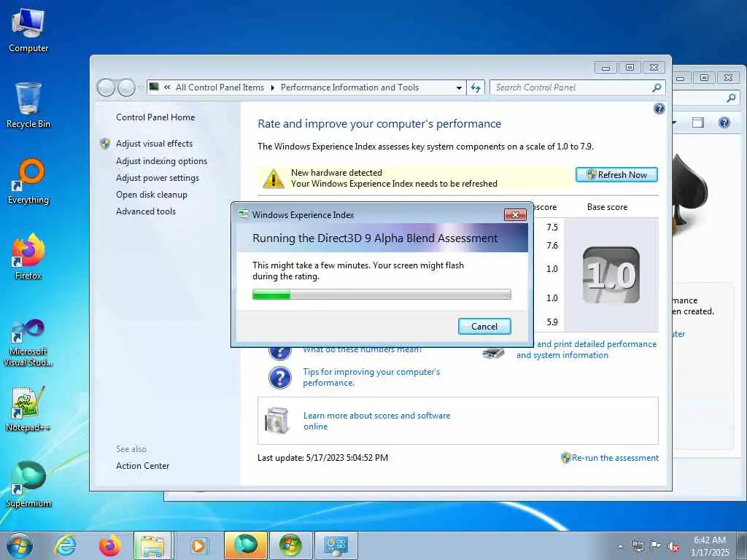Click the muted volume tray icon
This screenshot has height=560, width=747.
pyautogui.click(x=673, y=546)
